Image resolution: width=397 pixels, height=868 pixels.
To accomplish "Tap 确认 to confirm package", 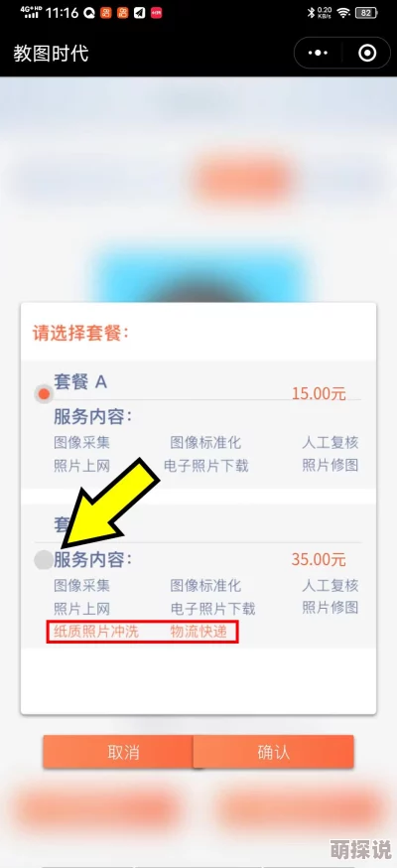I will click(x=273, y=753).
